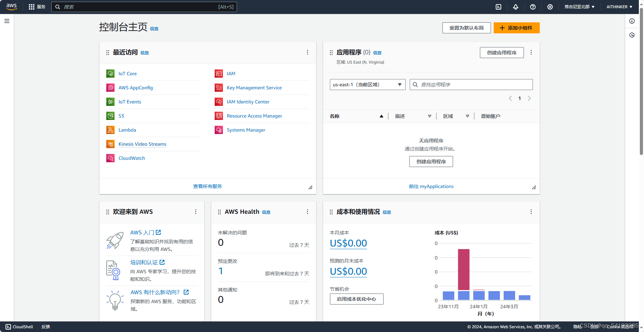
Task: Open the region selector 弗吉尼亚北部 dropdown
Action: pos(579,7)
